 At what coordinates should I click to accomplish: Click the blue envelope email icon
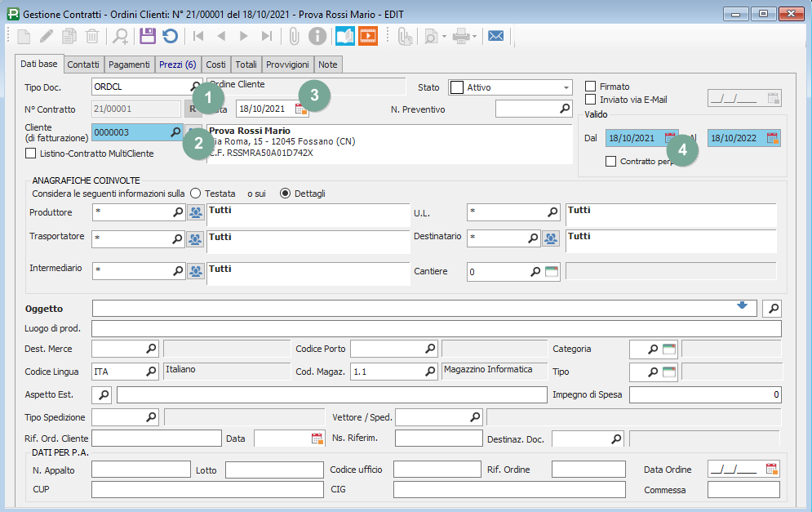[495, 36]
